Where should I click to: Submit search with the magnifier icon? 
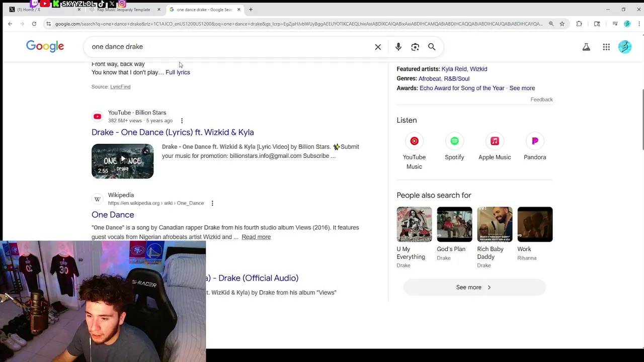(x=432, y=47)
